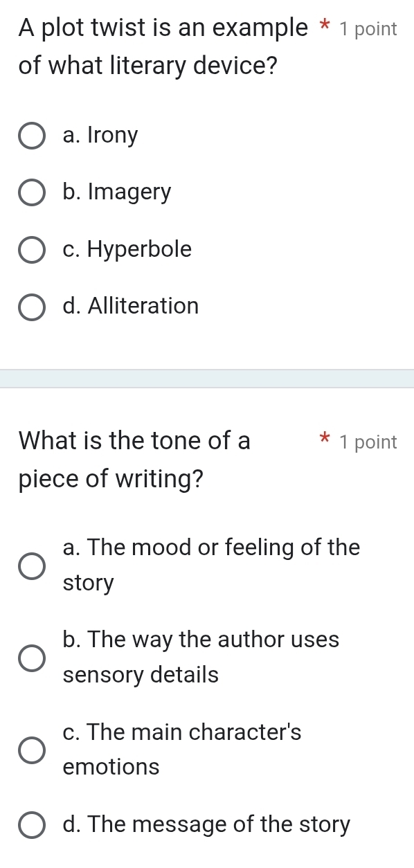Choose "The message of the story" option
414x868 pixels.
pos(30,824)
